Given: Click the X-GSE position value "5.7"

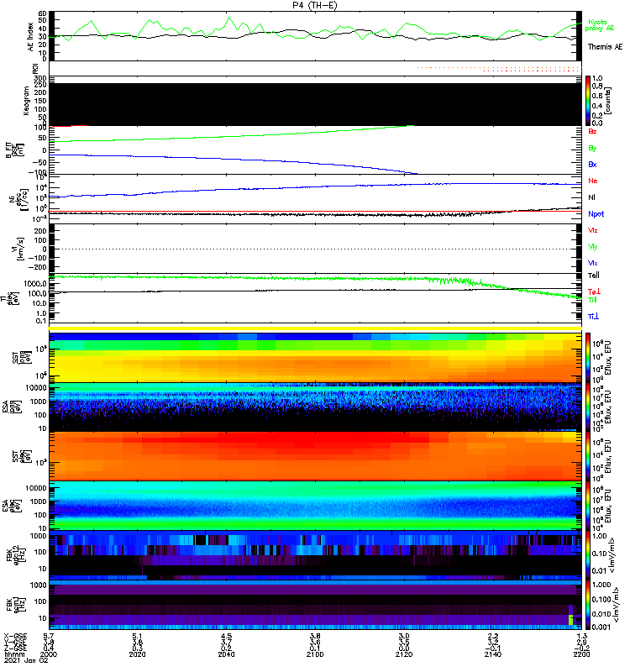Looking at the screenshot, I should 49,636.
